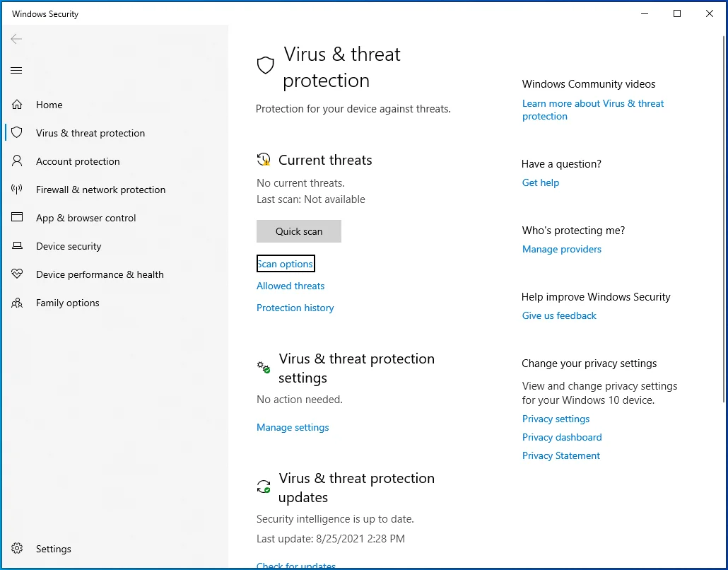Click the Home house icon
The image size is (728, 570).
click(17, 105)
